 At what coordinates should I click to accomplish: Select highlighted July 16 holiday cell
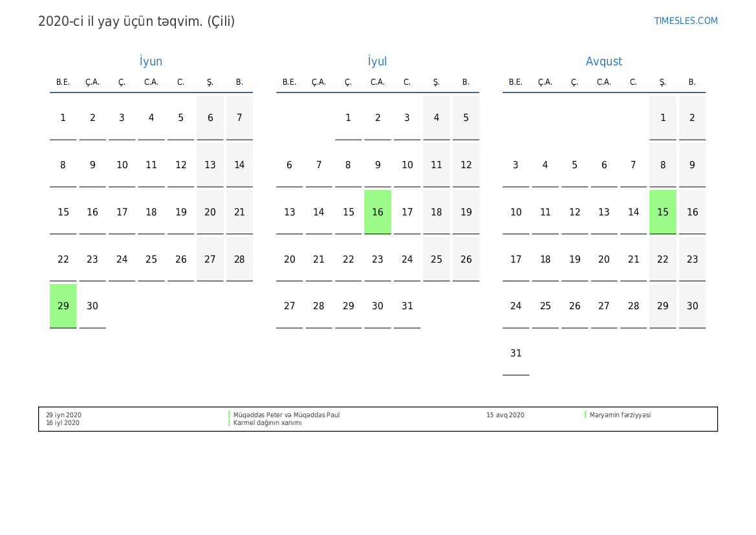(378, 212)
